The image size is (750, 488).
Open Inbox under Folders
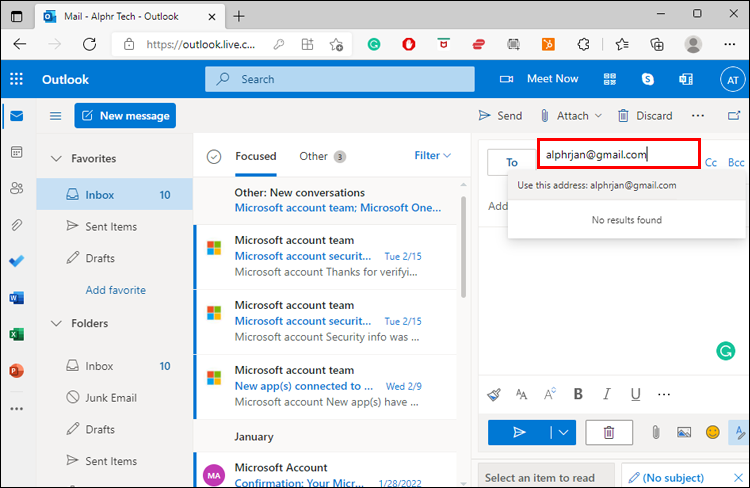click(x=115, y=366)
